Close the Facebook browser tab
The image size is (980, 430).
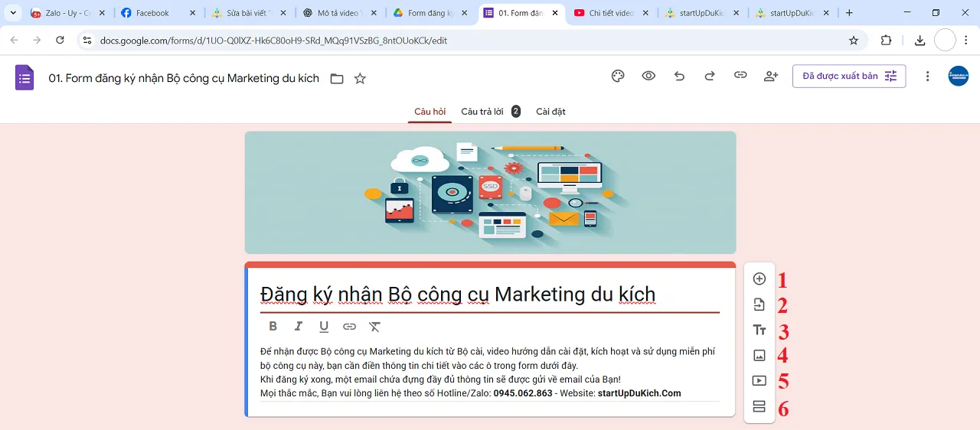(x=192, y=13)
